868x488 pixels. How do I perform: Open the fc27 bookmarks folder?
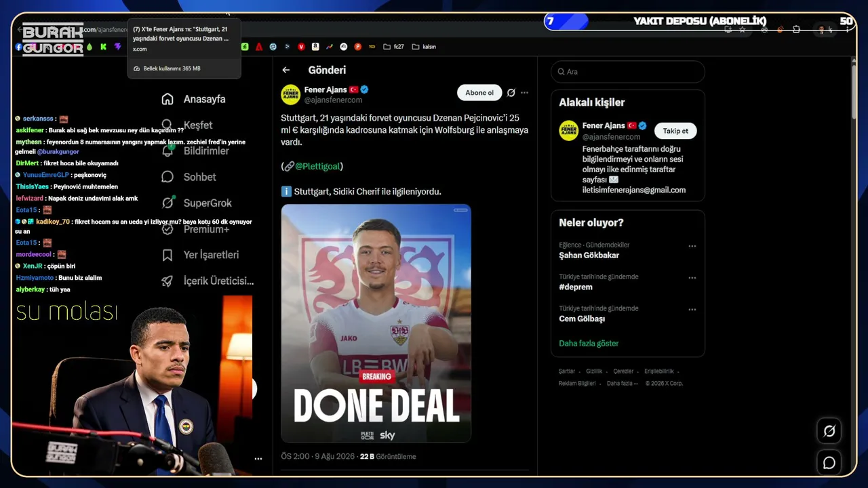click(393, 47)
